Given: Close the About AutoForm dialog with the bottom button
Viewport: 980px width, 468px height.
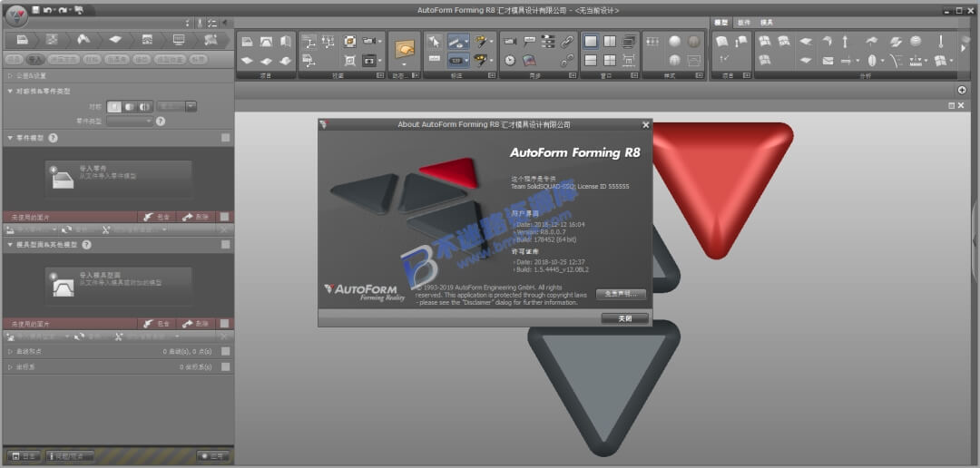Looking at the screenshot, I should tap(624, 318).
